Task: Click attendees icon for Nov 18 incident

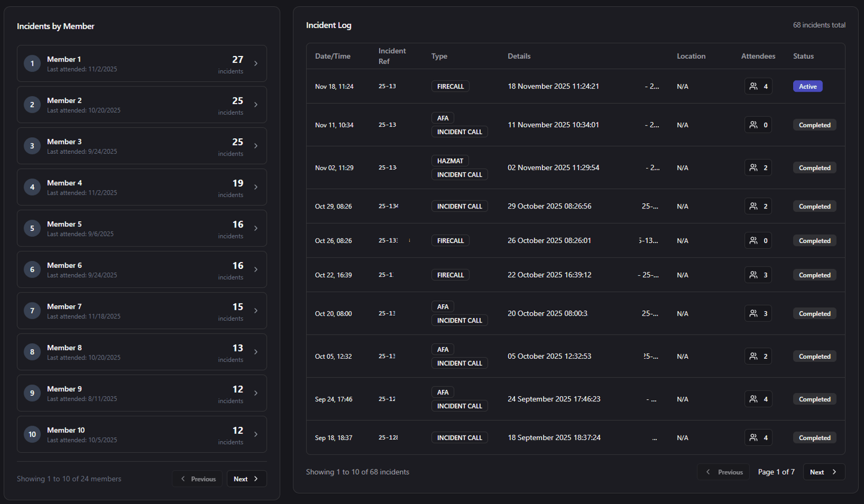Action: coord(753,86)
